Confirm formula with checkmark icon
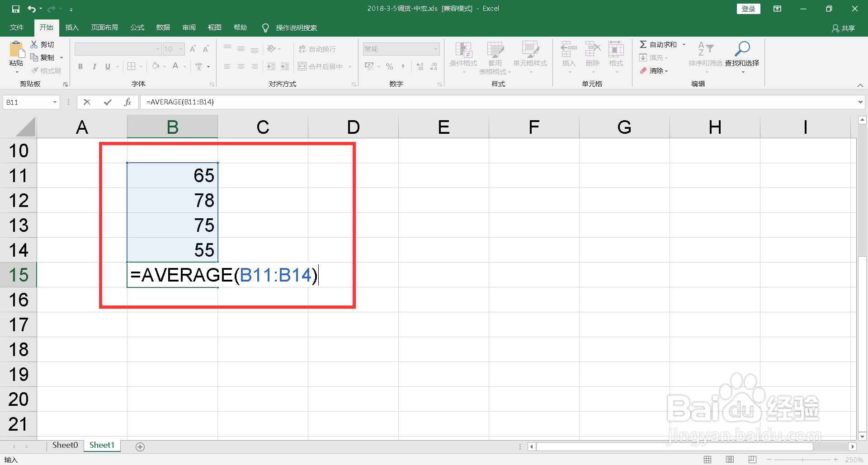The height and width of the screenshot is (465, 868). click(x=108, y=102)
